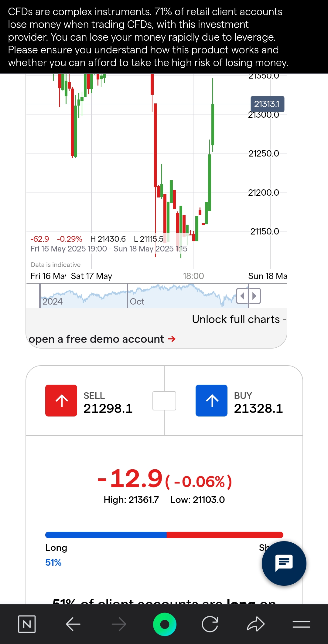Click the empty box between SELL and BUY

[x=164, y=401]
